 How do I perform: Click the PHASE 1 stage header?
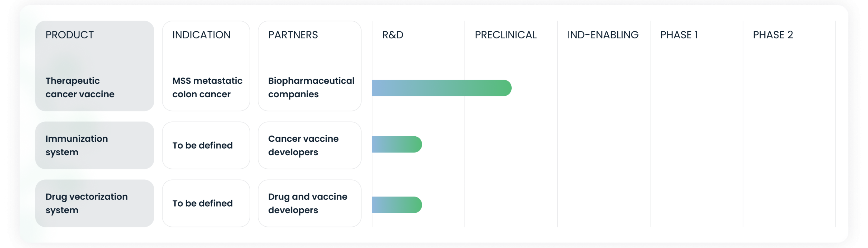(x=679, y=35)
